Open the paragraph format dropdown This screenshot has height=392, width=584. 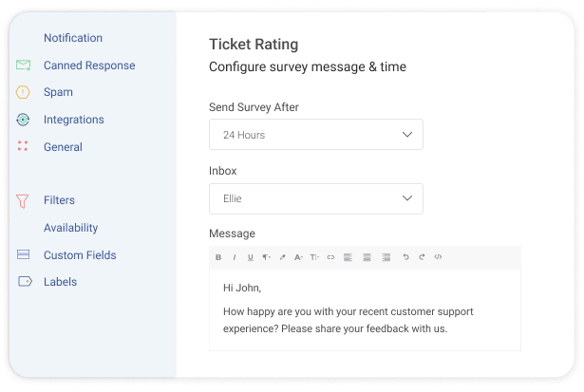tap(266, 257)
